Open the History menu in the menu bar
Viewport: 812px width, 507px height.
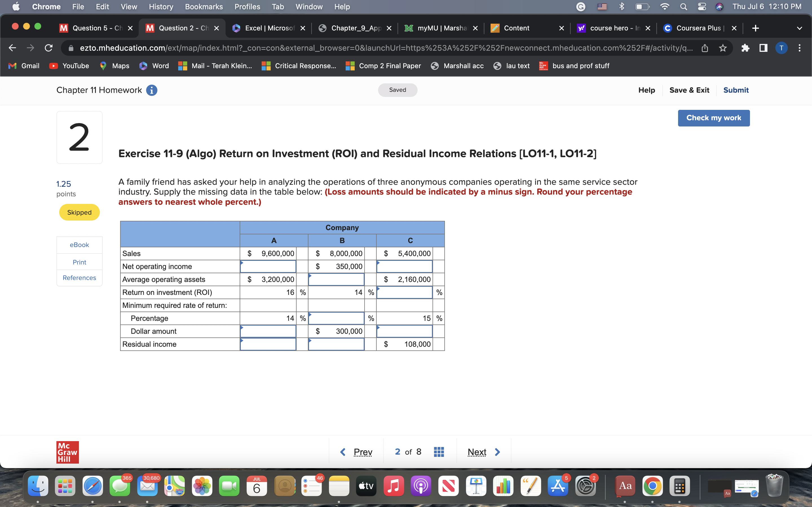click(x=161, y=6)
